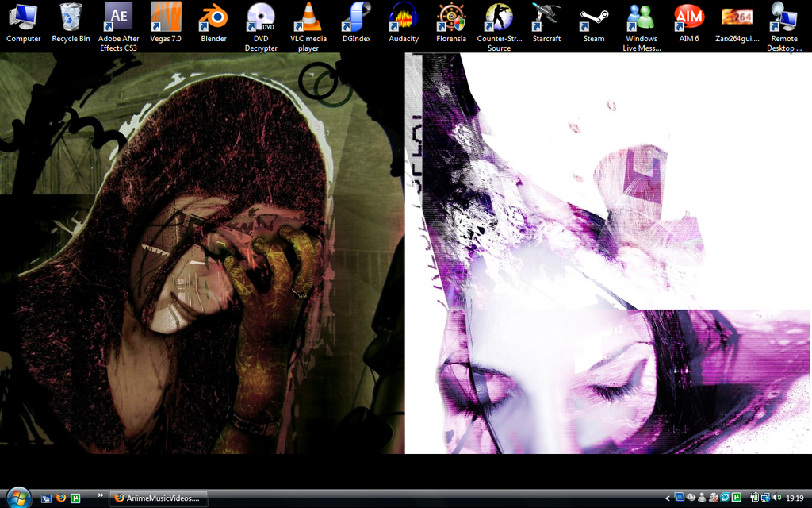Image resolution: width=812 pixels, height=508 pixels.
Task: Open the power battery tray icon
Action: coord(754,497)
